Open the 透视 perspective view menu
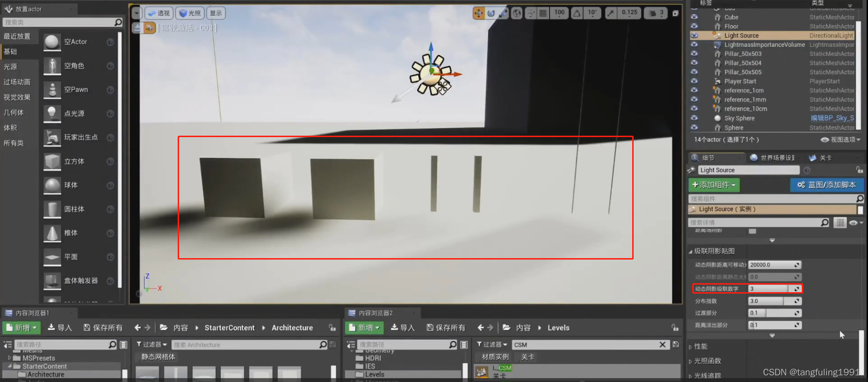This screenshot has width=868, height=382. [x=159, y=13]
